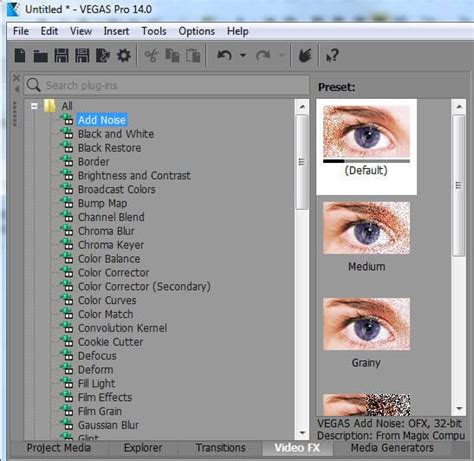Open the Redo history dropdown arrow
The height and width of the screenshot is (461, 474).
pyautogui.click(x=282, y=55)
